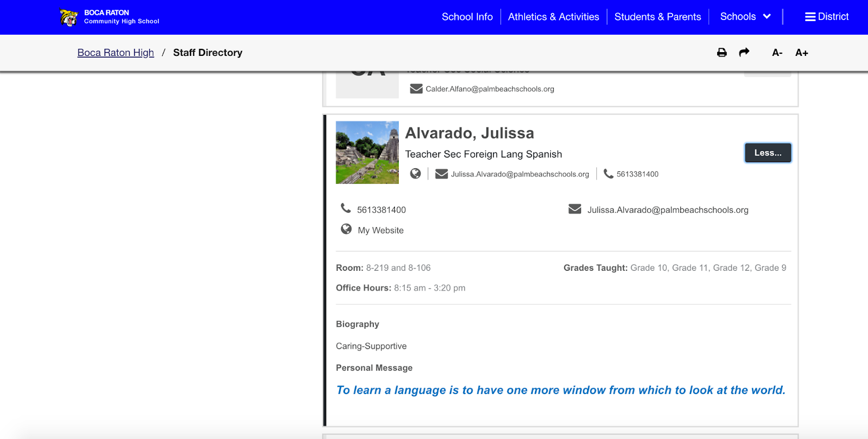Click the Staff Directory breadcrumb text

[208, 53]
